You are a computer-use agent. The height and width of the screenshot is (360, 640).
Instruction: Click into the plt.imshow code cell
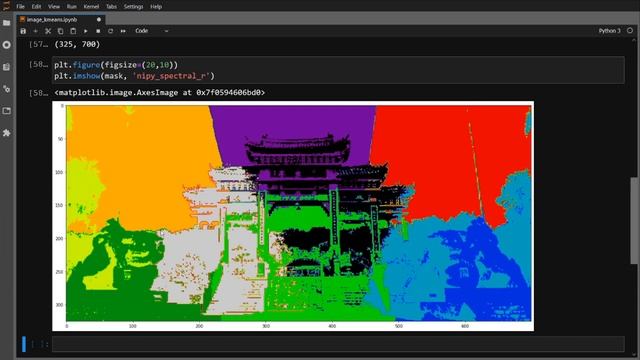point(338,70)
